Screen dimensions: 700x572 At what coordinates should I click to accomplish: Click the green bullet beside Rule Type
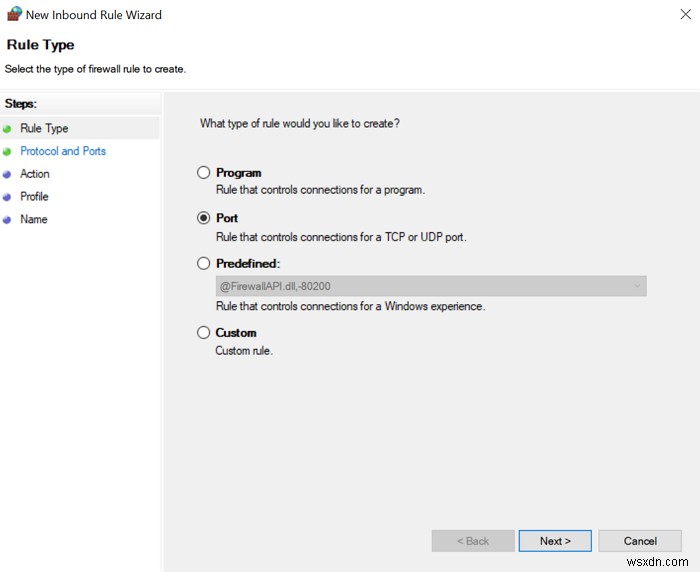tap(7, 129)
